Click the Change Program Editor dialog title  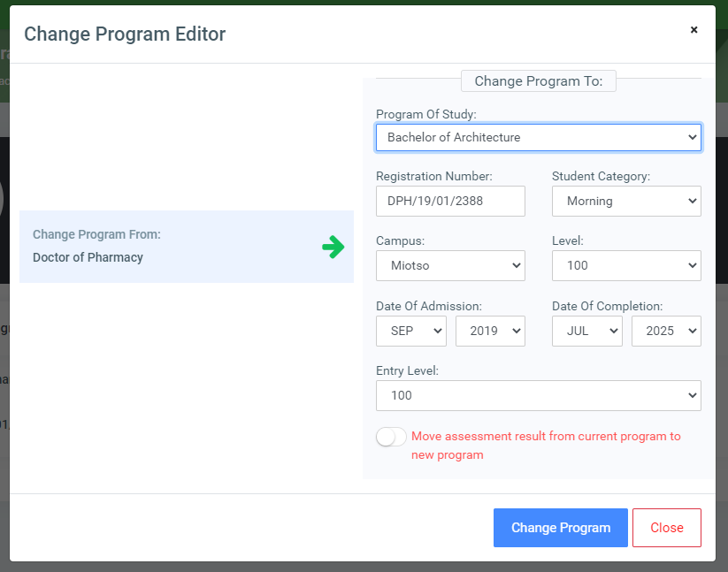coord(124,34)
